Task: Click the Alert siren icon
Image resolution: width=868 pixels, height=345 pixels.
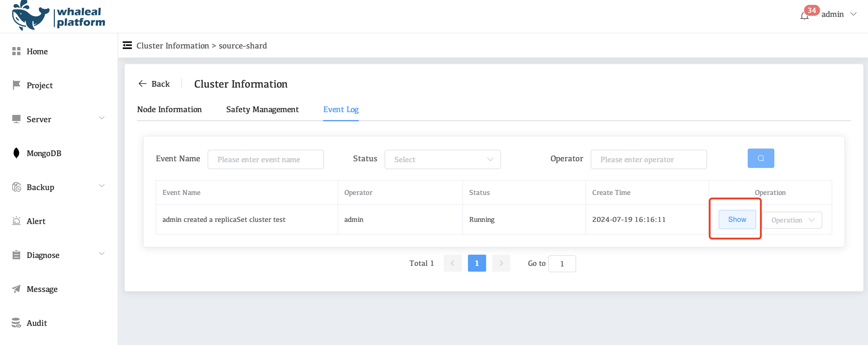Action: [16, 221]
